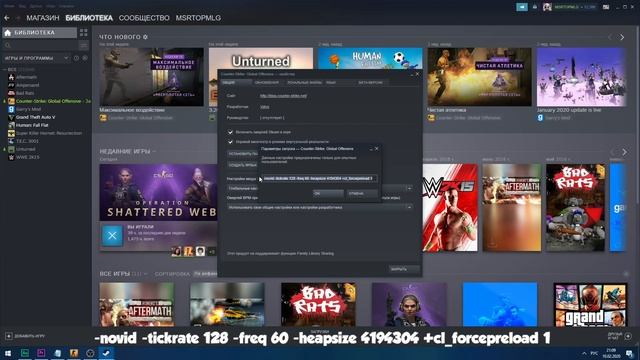The height and width of the screenshot is (360, 640).
Task: Open Operation Shattered Web game card
Action: 158,192
